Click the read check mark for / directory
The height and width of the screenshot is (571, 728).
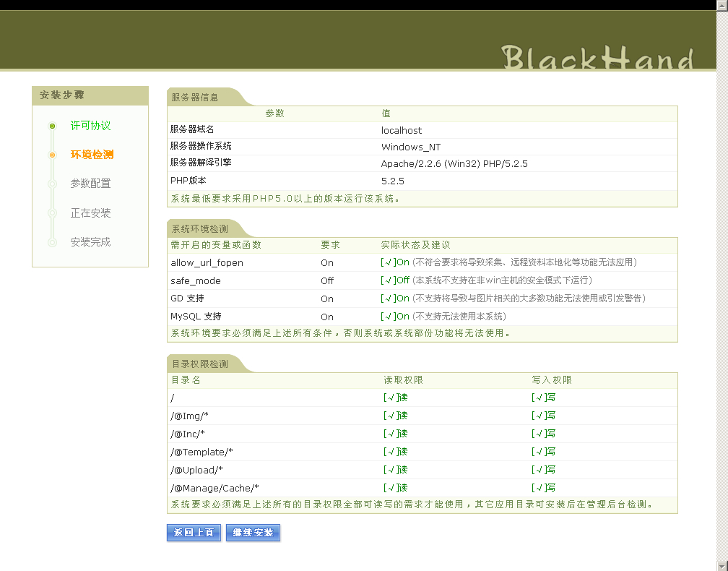[396, 398]
